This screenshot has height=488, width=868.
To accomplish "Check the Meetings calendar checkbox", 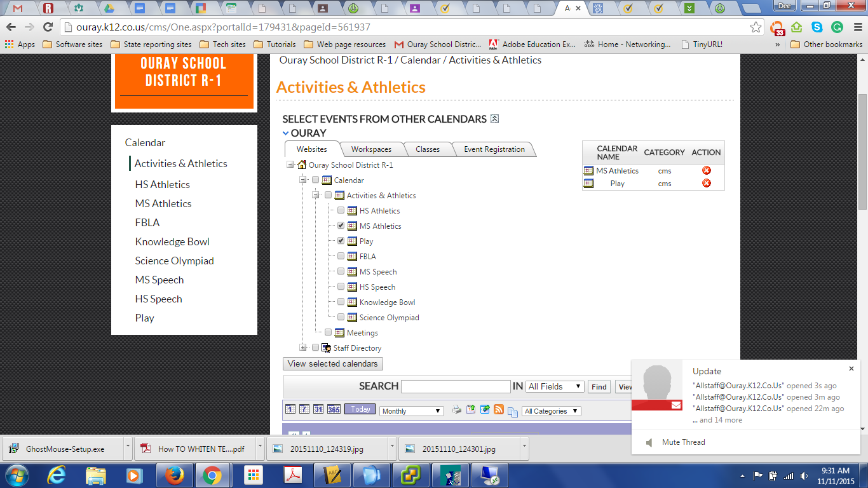I will point(329,332).
